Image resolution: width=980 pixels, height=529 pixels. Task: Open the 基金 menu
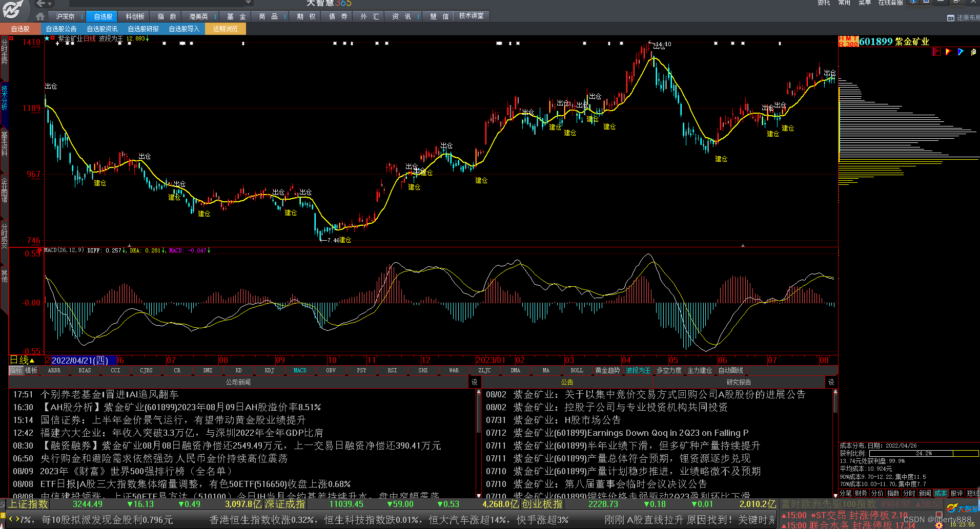(236, 16)
